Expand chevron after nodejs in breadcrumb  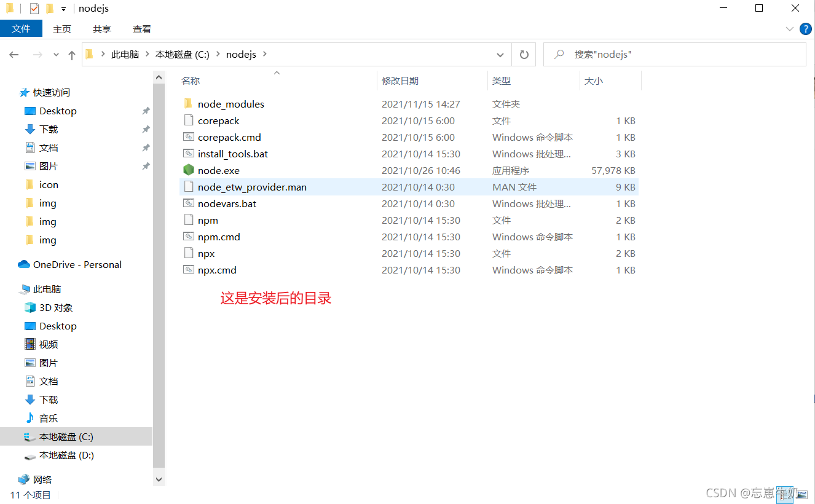coord(265,55)
